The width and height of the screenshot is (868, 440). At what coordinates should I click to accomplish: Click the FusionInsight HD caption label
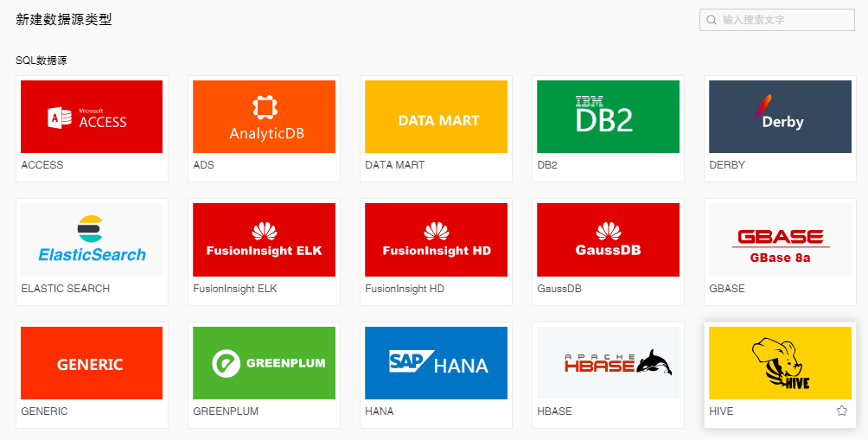click(x=405, y=289)
